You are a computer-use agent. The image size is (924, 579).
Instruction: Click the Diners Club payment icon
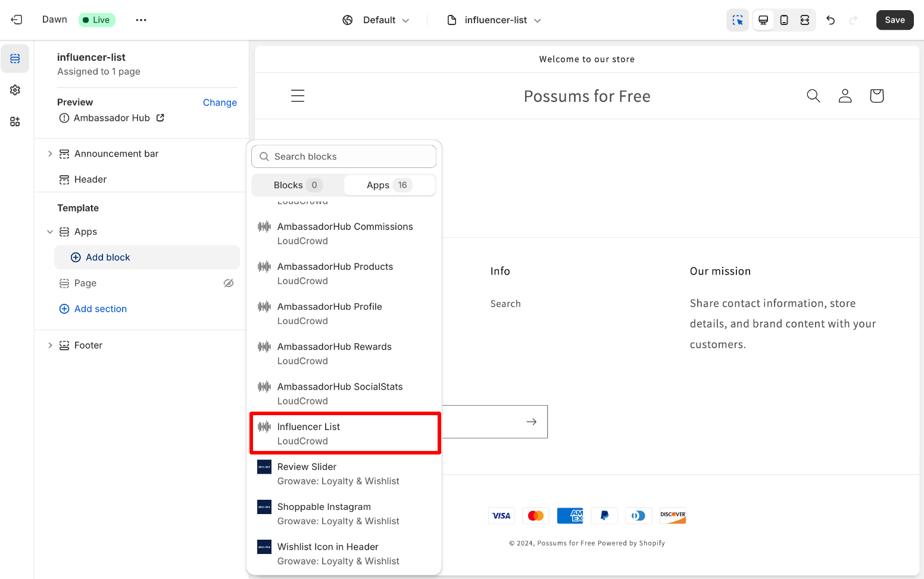click(x=638, y=516)
